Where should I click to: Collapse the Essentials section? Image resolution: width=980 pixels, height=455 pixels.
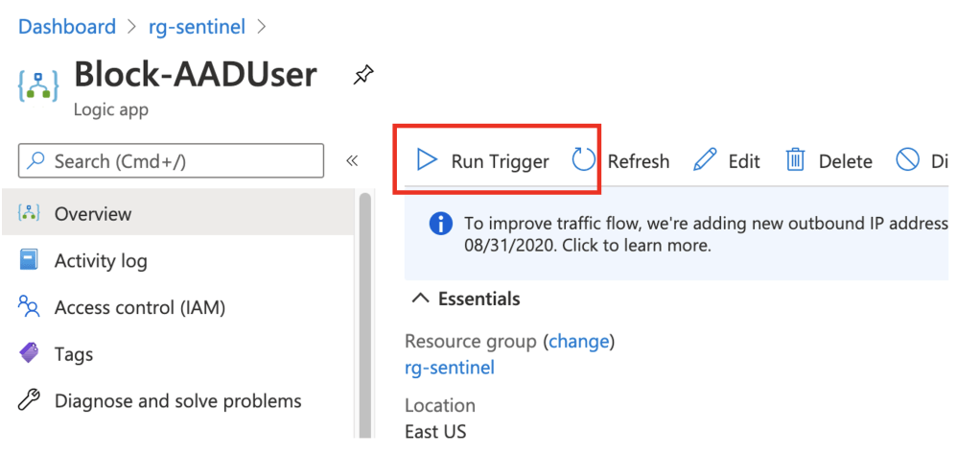click(419, 299)
